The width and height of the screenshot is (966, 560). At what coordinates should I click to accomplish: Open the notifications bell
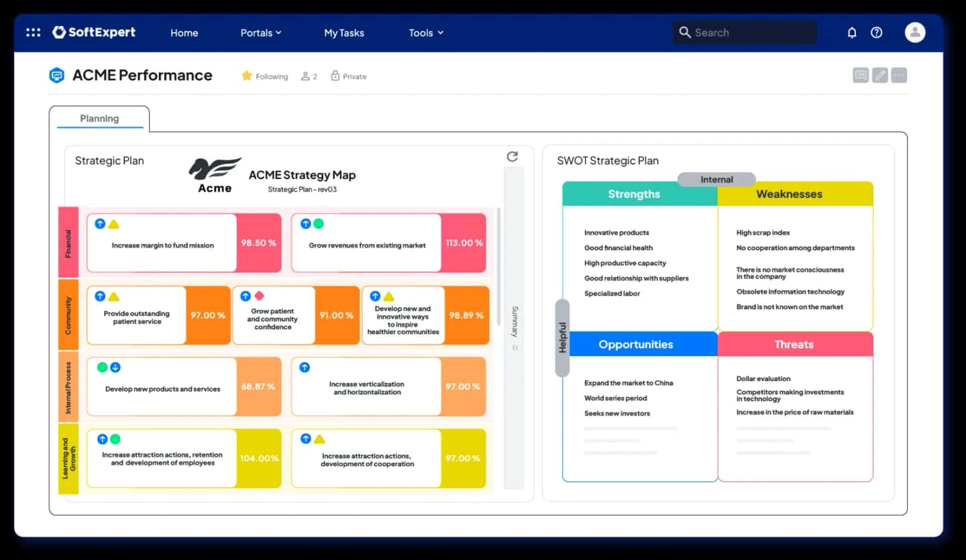[x=852, y=32]
